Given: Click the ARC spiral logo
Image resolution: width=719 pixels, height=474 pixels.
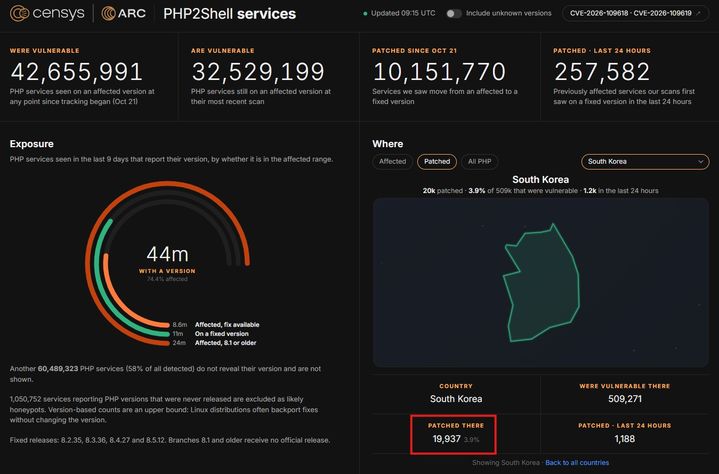Looking at the screenshot, I should [108, 13].
